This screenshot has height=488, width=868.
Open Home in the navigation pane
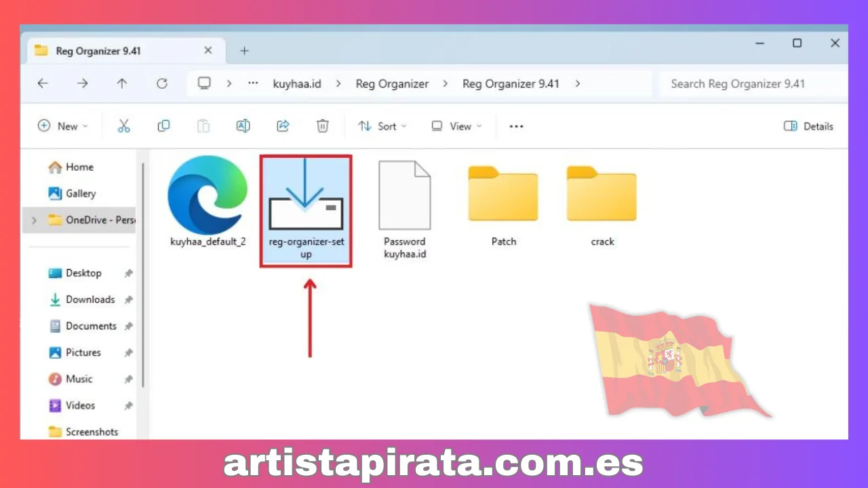pos(71,167)
